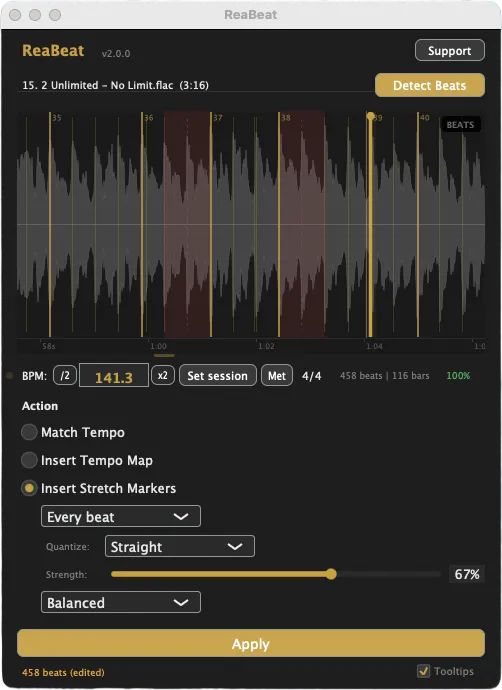The height and width of the screenshot is (690, 502).
Task: Click the 4/4 time signature indicator
Action: coord(311,376)
